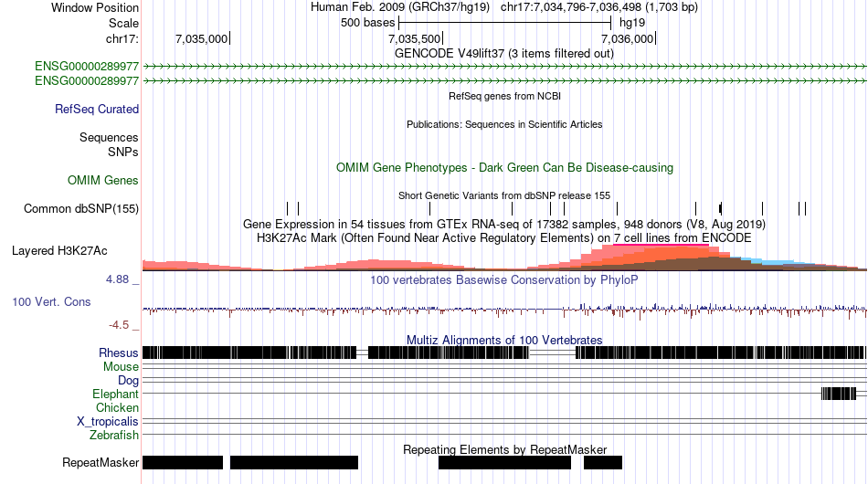Select the Scale track label
Image resolution: width=868 pixels, height=484 pixels.
123,23
